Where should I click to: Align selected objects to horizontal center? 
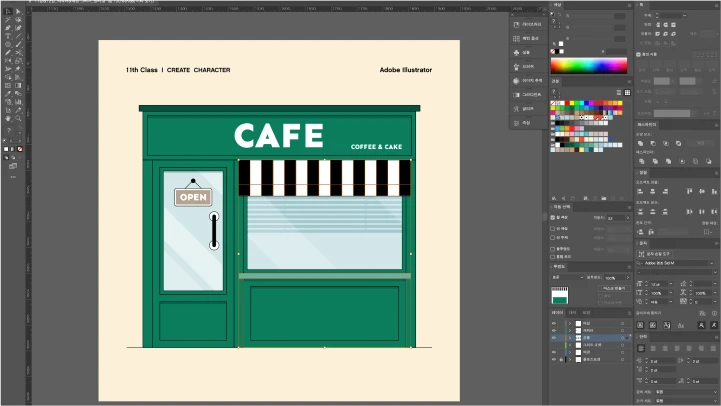tap(652, 191)
